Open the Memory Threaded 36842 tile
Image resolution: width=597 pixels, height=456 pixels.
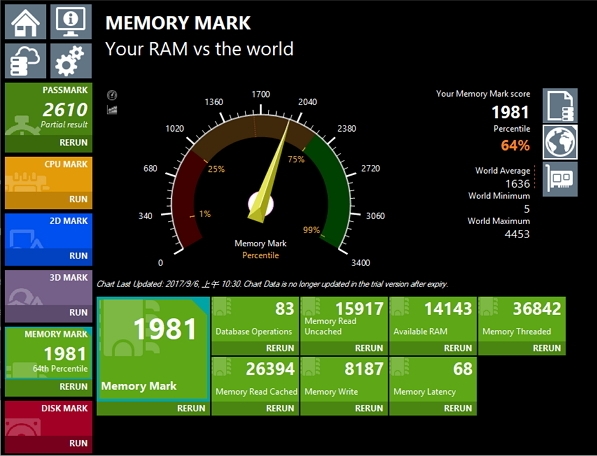coord(522,320)
